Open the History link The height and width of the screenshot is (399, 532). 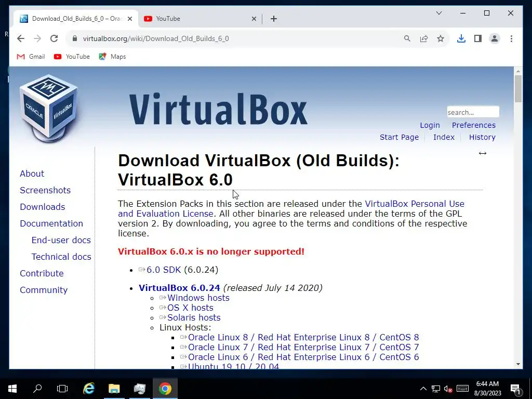tap(482, 137)
